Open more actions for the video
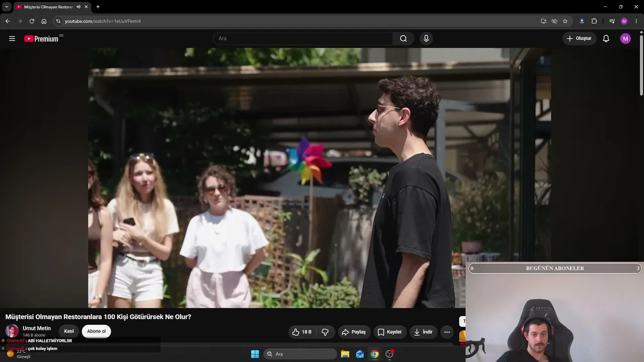Screen dimensions: 644x362 (447, 332)
